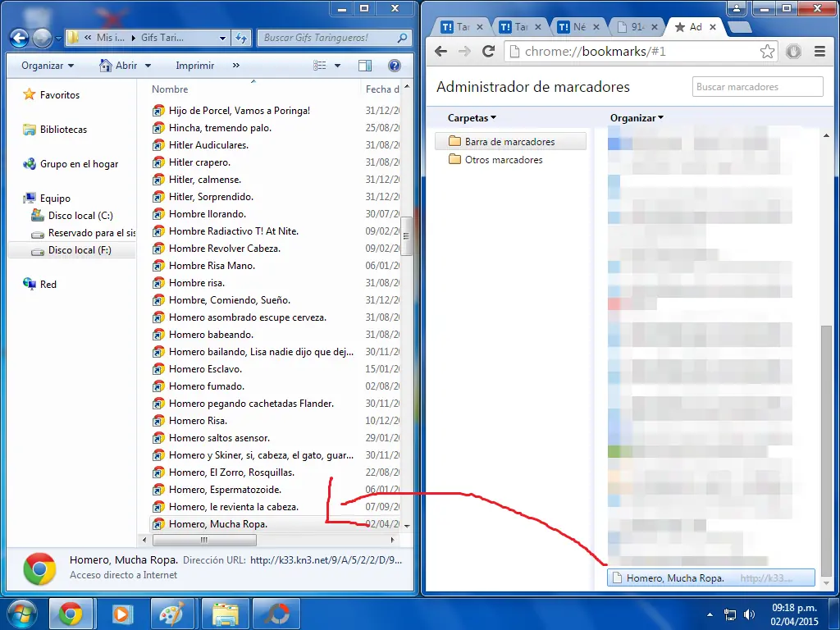Click the Explorer vertical scrollbar thumb

(407, 235)
